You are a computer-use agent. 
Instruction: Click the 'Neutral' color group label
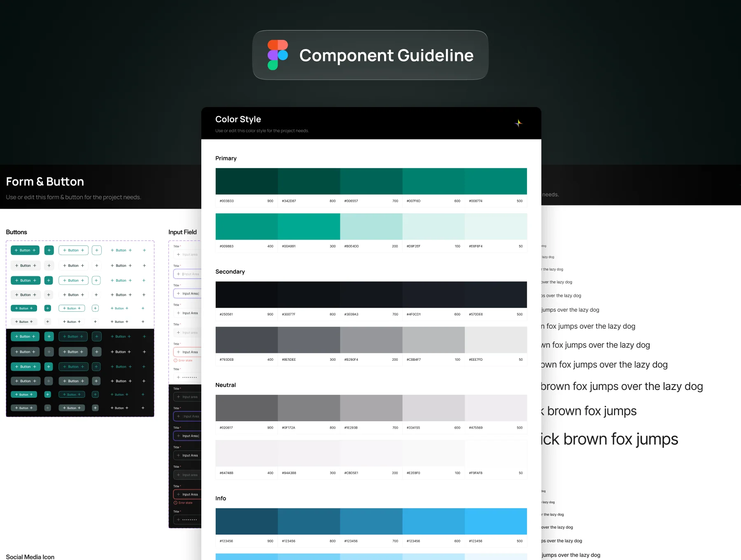(x=226, y=385)
